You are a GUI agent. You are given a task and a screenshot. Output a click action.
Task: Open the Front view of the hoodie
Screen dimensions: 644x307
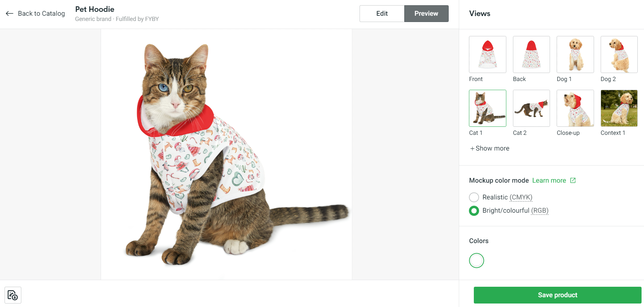(x=487, y=54)
